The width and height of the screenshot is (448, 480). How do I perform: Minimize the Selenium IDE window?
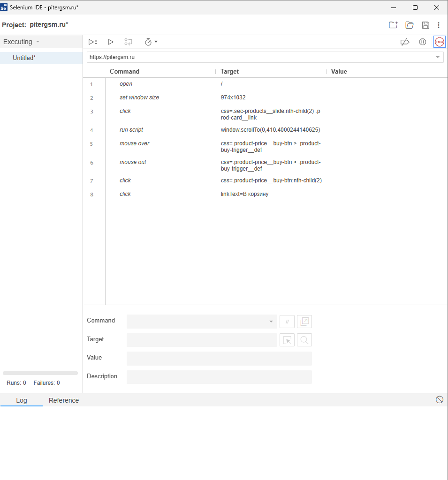pyautogui.click(x=394, y=7)
